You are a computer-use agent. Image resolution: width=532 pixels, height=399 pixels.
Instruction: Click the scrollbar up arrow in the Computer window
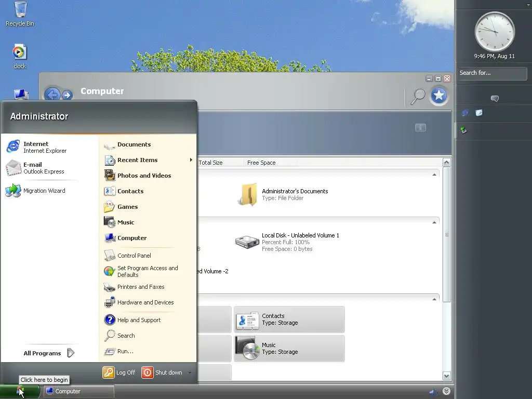point(446,163)
